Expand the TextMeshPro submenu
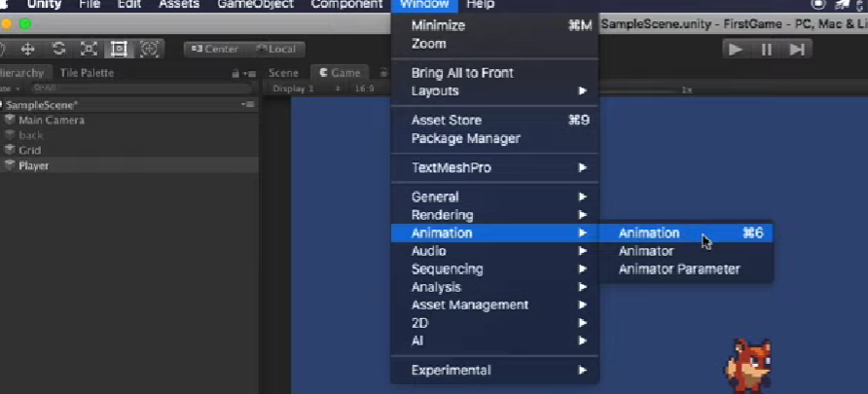868x394 pixels. point(494,167)
